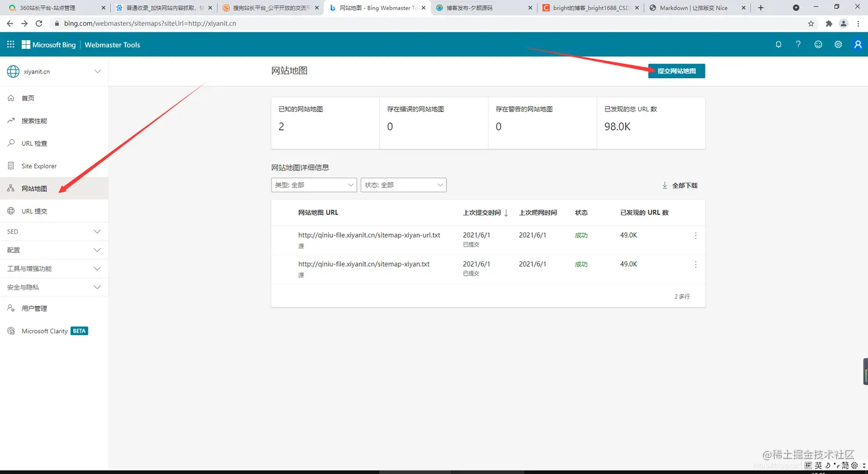Click the 全部下载 link

click(x=680, y=185)
